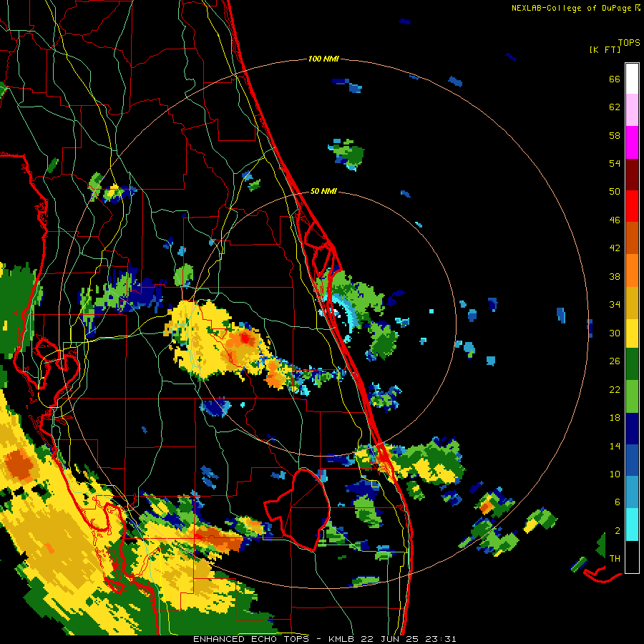Image resolution: width=644 pixels, height=644 pixels.
Task: Click the '34' legend value
Action: pos(615,305)
